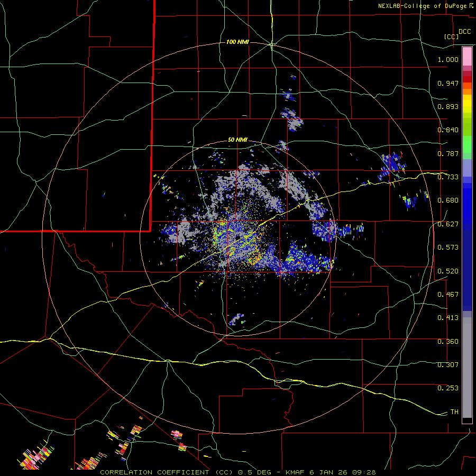The image size is (476, 476).
Task: Pick the orange swatch on the color bar
Action: 467,91
